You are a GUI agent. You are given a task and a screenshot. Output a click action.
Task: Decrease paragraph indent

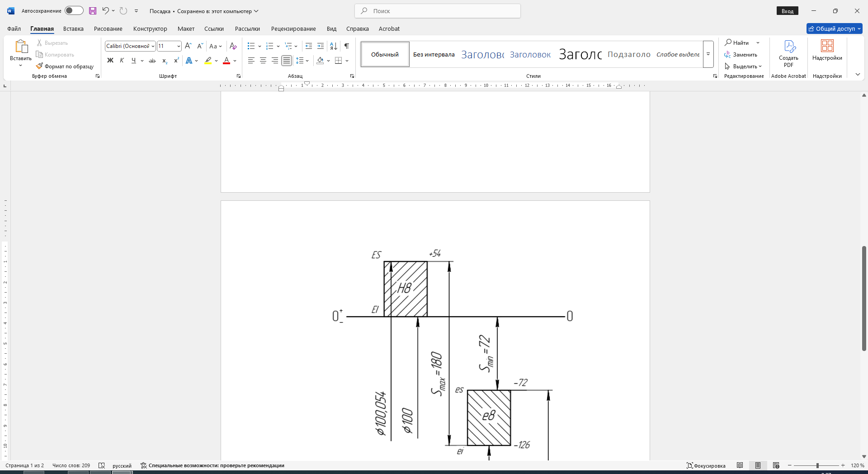tap(309, 46)
